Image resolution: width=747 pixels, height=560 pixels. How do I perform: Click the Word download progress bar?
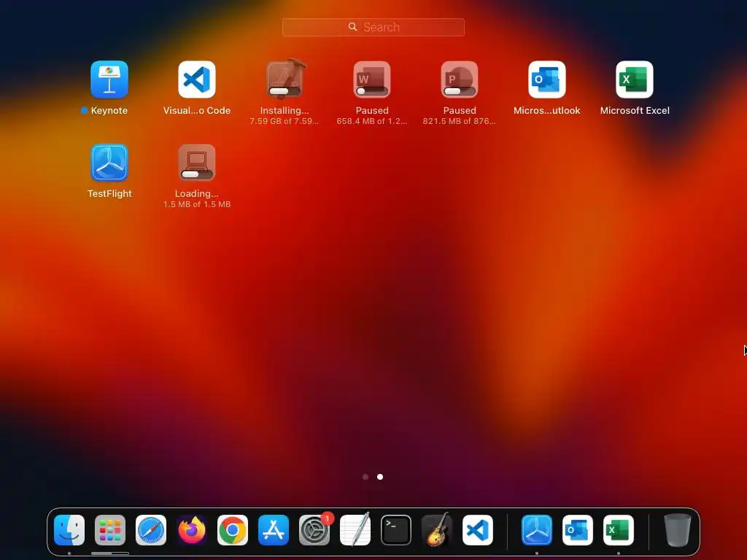(372, 91)
